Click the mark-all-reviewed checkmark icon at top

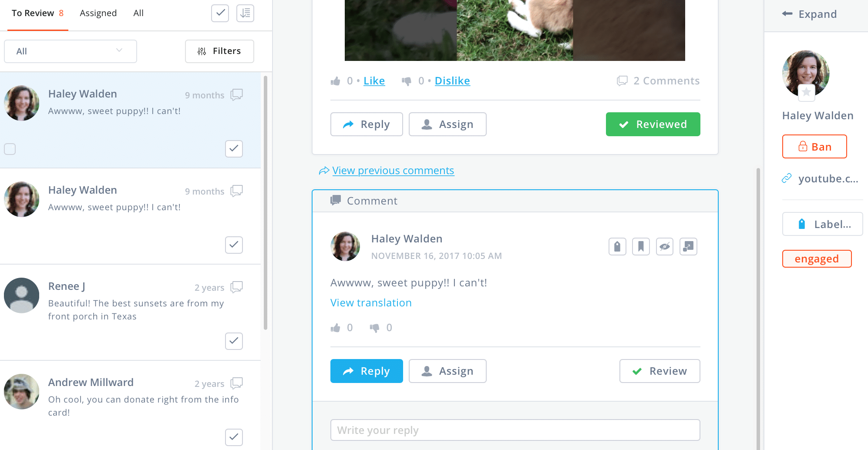220,13
